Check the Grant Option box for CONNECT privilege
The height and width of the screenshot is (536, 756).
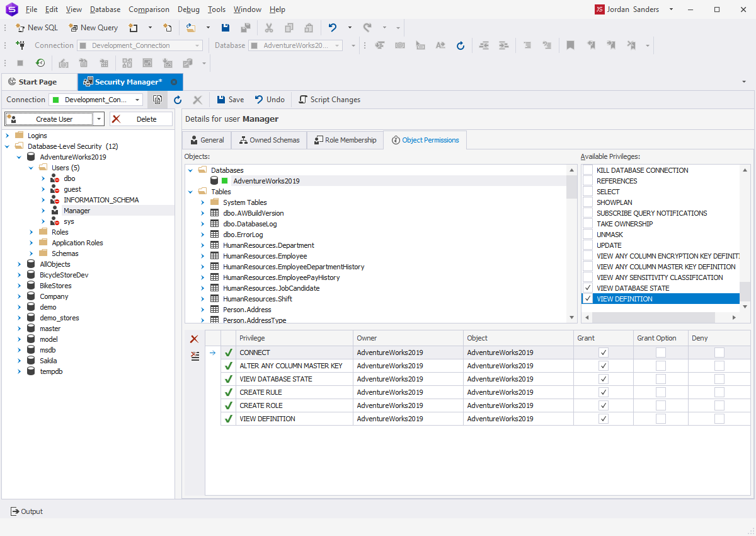click(660, 352)
